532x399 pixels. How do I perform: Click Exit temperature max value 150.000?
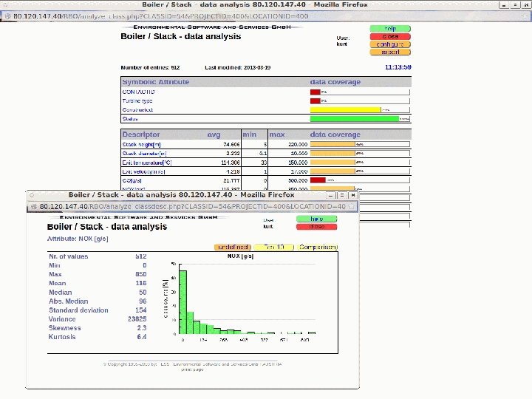[x=298, y=163]
